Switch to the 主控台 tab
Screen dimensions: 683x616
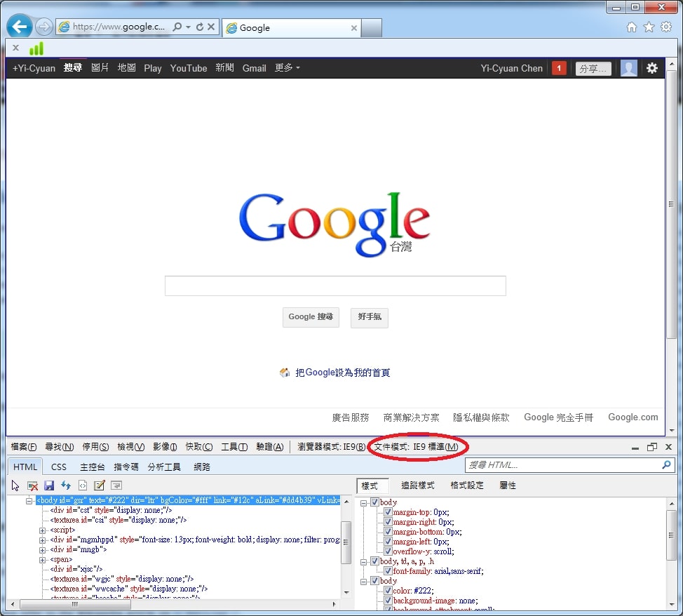[x=93, y=467]
